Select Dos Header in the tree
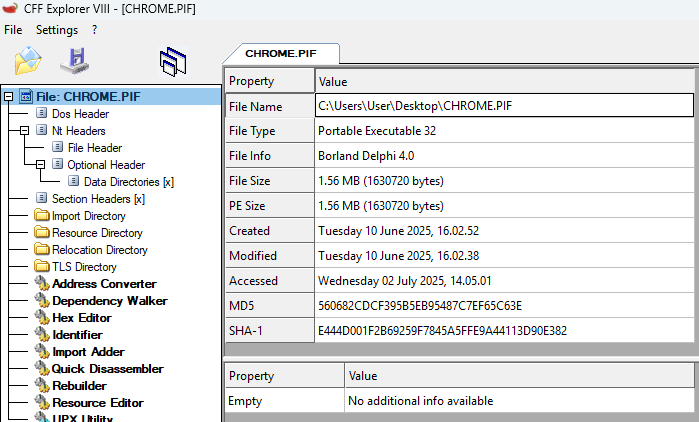The height and width of the screenshot is (422, 699). pyautogui.click(x=80, y=114)
